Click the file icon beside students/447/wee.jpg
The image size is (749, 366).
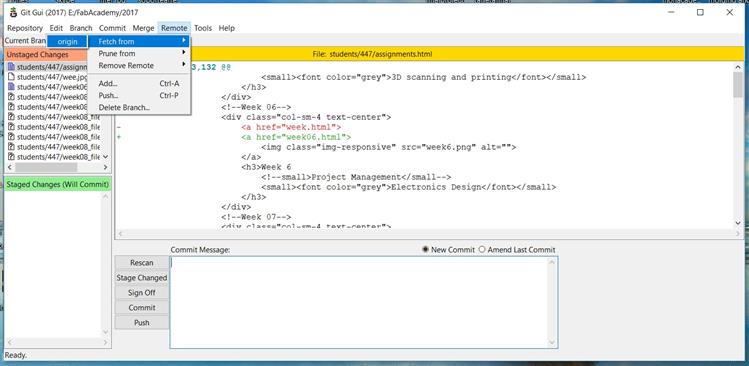point(11,77)
